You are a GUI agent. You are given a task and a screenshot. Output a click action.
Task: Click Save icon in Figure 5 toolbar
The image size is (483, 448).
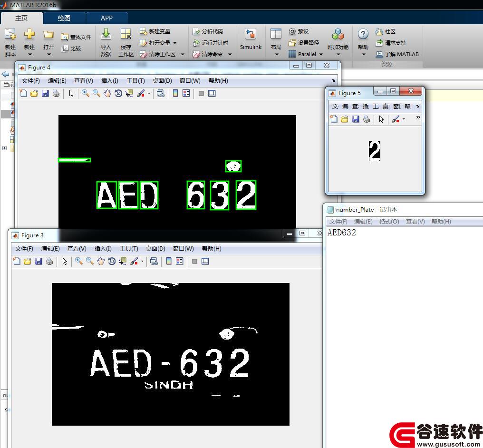click(356, 119)
